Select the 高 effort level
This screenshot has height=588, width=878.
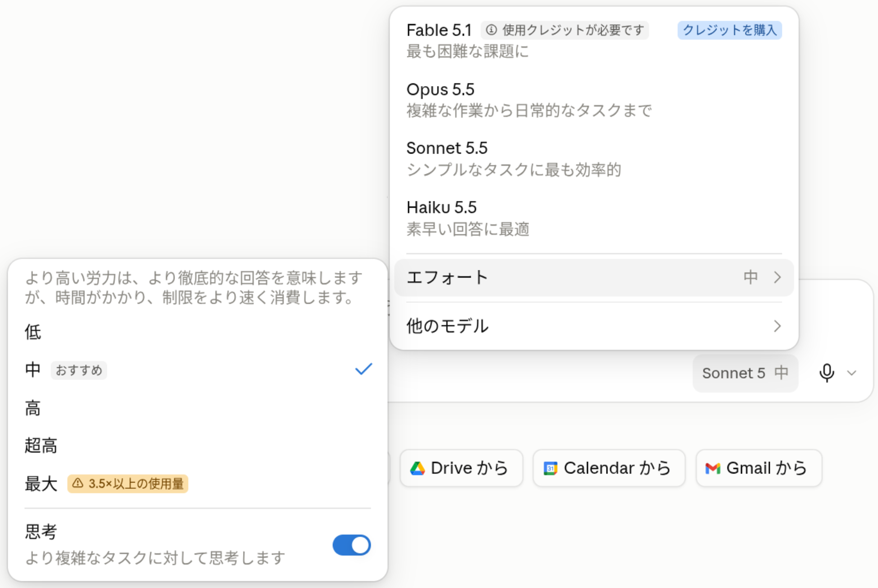coord(198,408)
